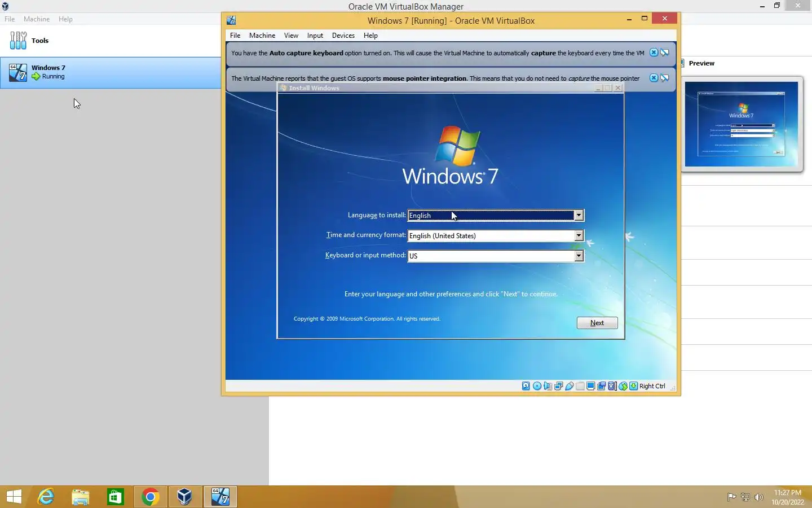Click the keyboard capture green arrow icon
Viewport: 812px width, 508px height.
click(633, 386)
